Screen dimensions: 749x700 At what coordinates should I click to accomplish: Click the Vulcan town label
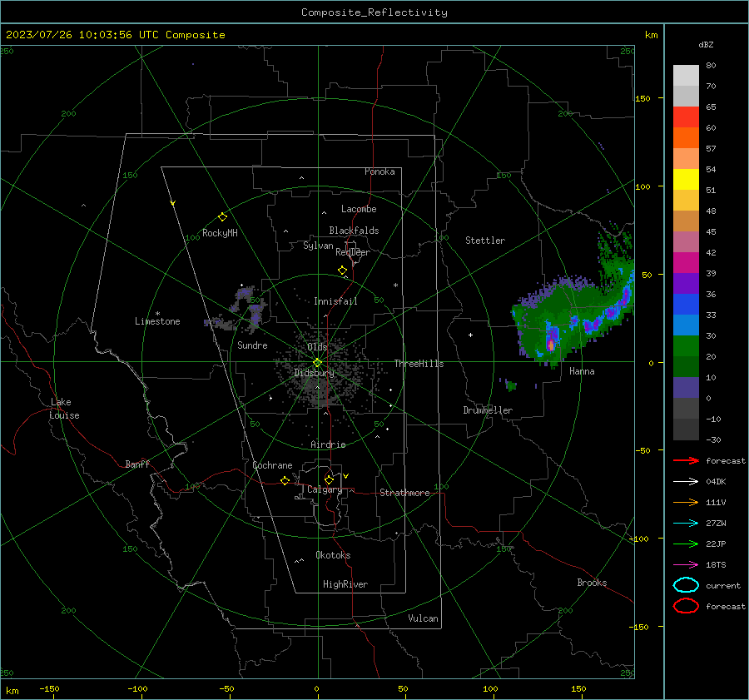coord(423,618)
